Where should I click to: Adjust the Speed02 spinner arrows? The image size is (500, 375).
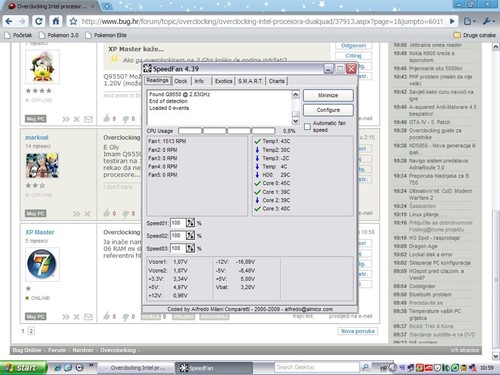point(190,236)
